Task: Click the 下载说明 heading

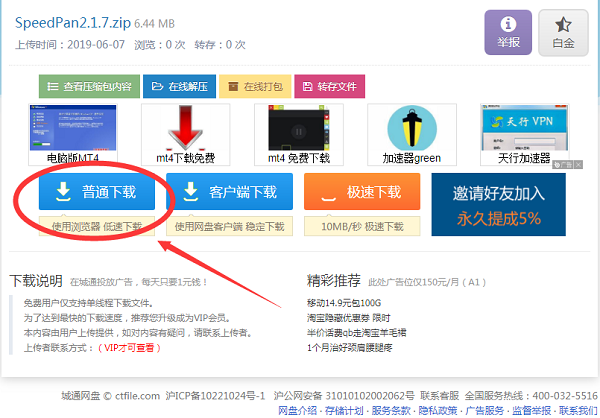Action: 36,281
